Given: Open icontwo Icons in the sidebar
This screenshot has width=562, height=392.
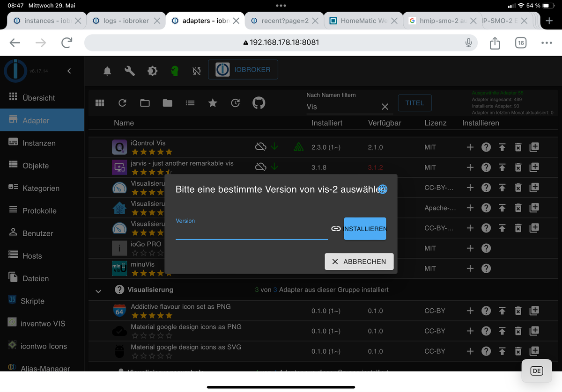Looking at the screenshot, I should click(42, 346).
